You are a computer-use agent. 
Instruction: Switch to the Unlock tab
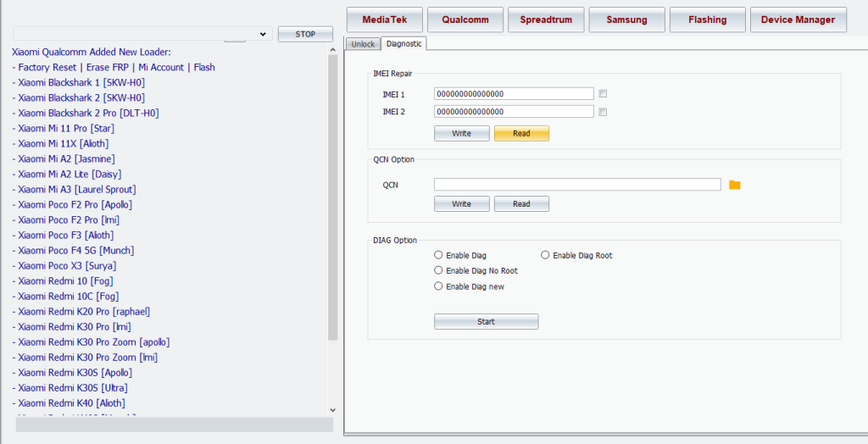[x=363, y=44]
